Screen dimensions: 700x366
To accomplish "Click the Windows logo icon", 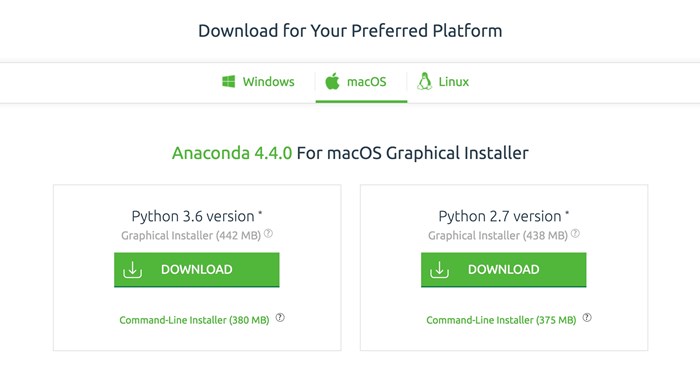I will point(229,82).
